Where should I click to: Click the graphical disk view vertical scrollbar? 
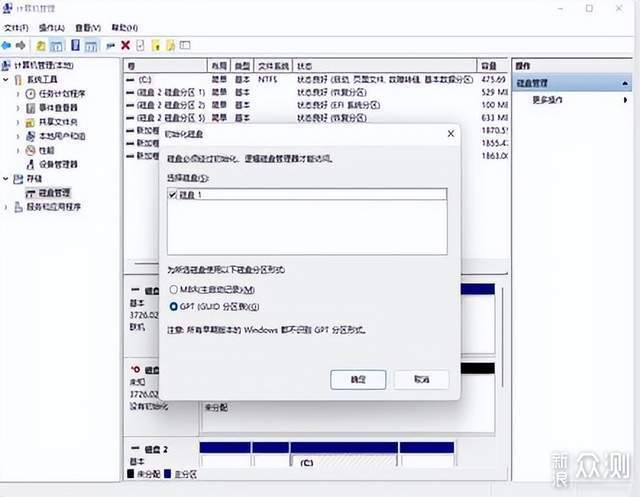(x=502, y=337)
